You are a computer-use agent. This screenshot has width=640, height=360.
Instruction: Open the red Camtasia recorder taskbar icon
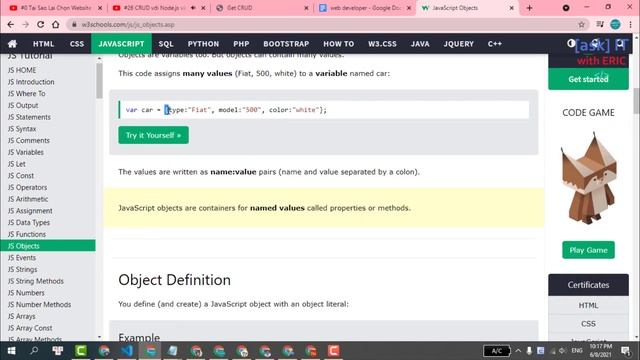pos(334,351)
